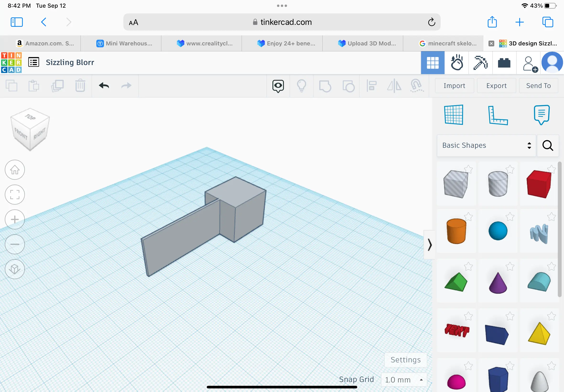Favorite the red Box star
The image size is (564, 392).
point(551,169)
